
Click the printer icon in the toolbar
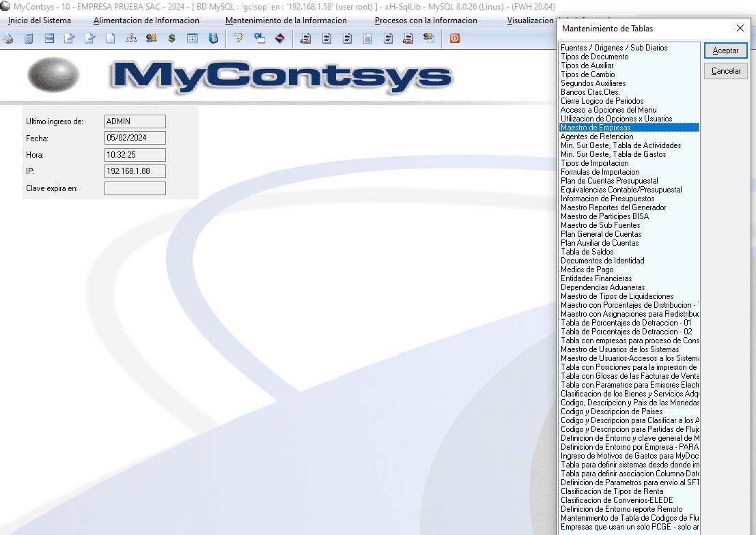8,39
